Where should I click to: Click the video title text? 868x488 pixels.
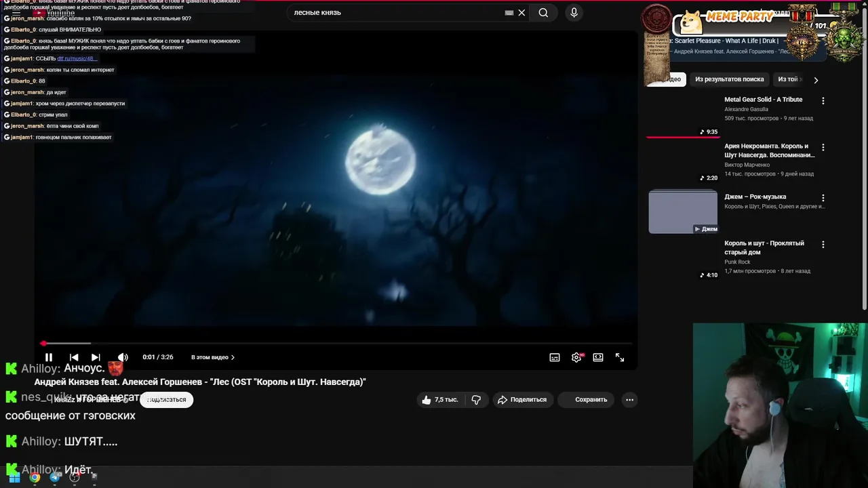[x=200, y=382]
